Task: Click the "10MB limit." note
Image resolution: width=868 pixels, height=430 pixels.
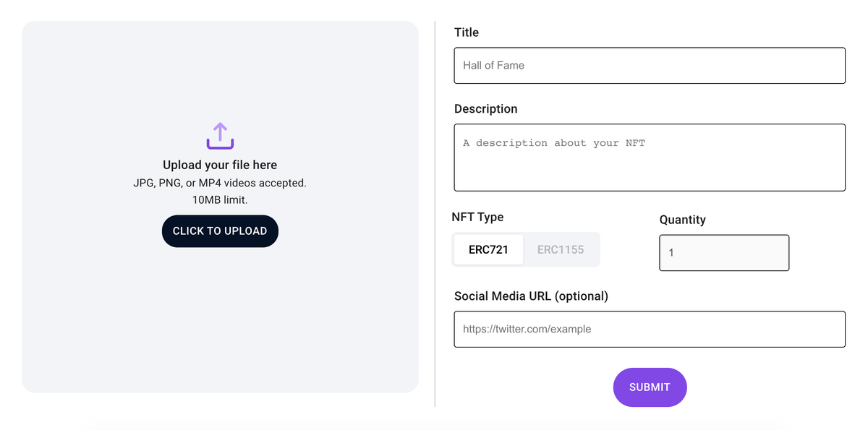Action: 220,199
